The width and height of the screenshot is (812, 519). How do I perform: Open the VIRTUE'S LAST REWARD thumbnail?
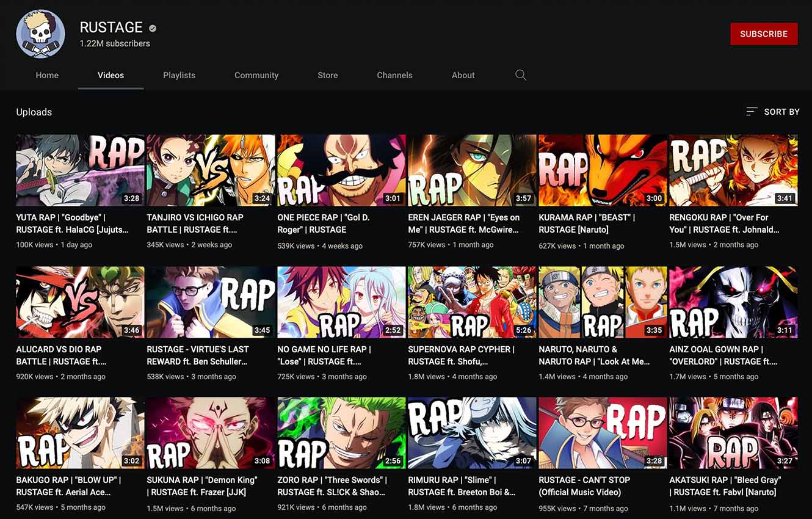[211, 302]
